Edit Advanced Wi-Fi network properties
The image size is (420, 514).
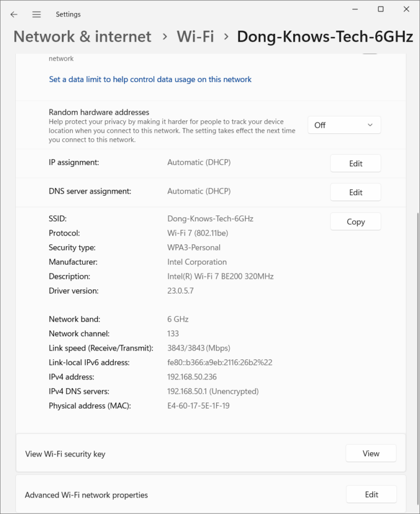pyautogui.click(x=371, y=494)
